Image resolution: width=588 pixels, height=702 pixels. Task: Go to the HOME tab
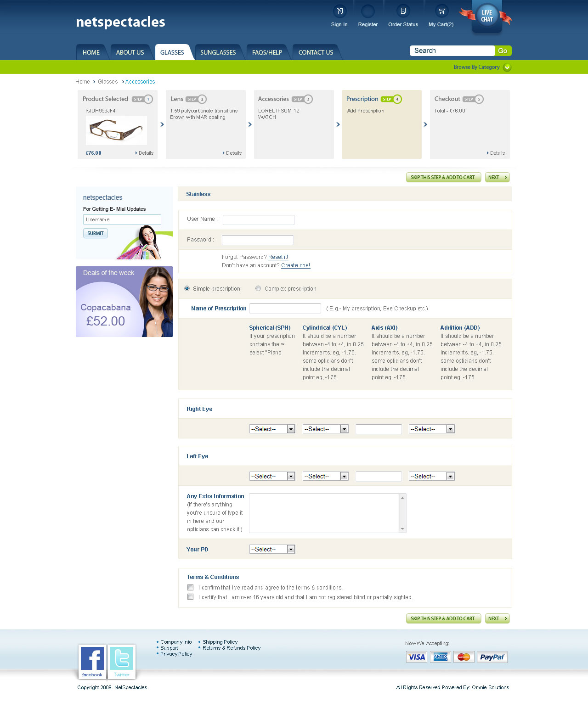click(91, 52)
